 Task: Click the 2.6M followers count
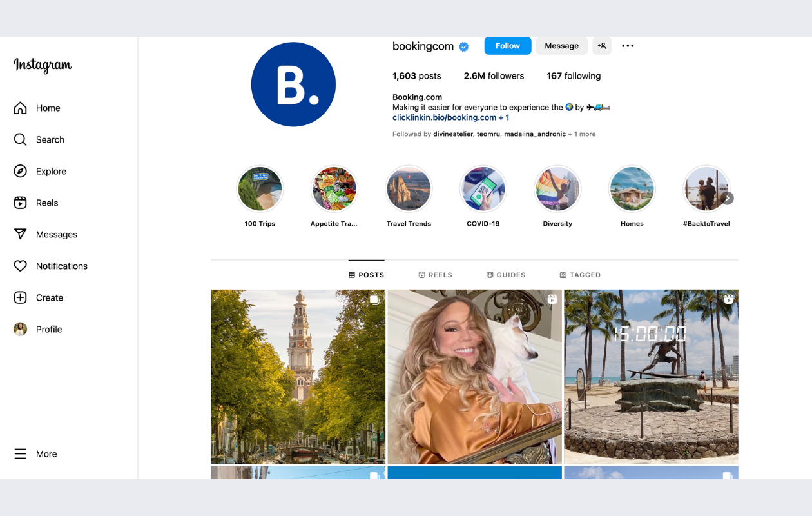(494, 75)
